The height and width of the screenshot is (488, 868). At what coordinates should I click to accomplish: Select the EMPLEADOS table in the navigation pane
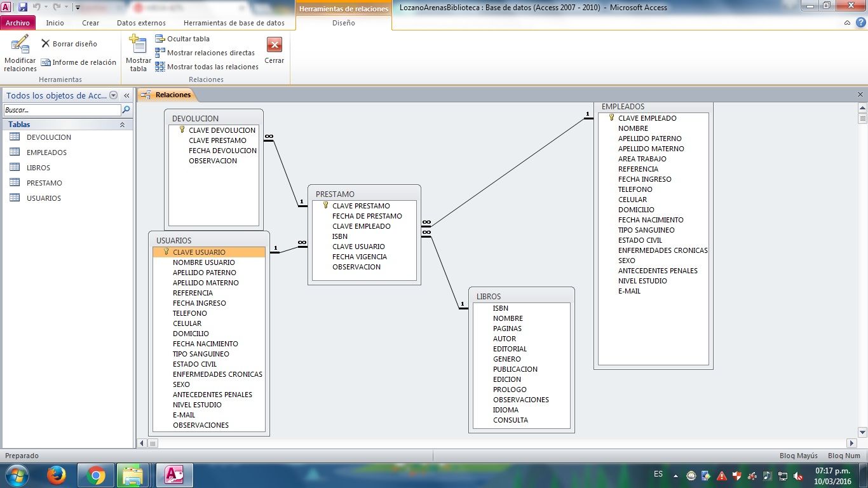(46, 152)
